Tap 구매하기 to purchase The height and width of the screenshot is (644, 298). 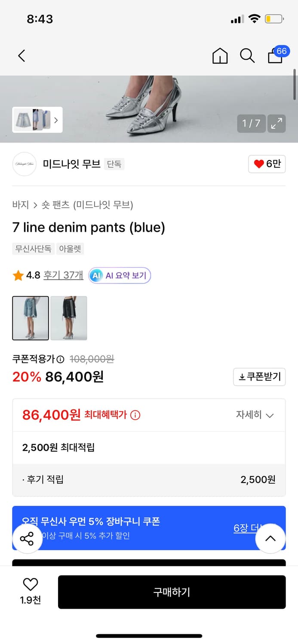pyautogui.click(x=172, y=592)
